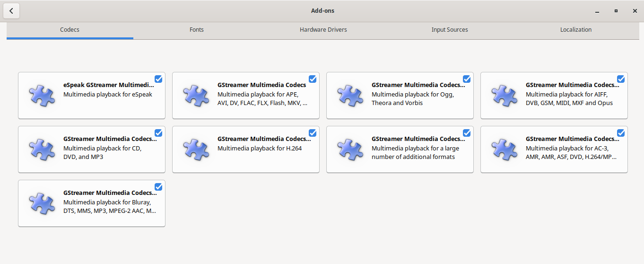The width and height of the screenshot is (644, 264).
Task: Click 'Multimedia playback for eSpeak' description
Action: click(108, 94)
